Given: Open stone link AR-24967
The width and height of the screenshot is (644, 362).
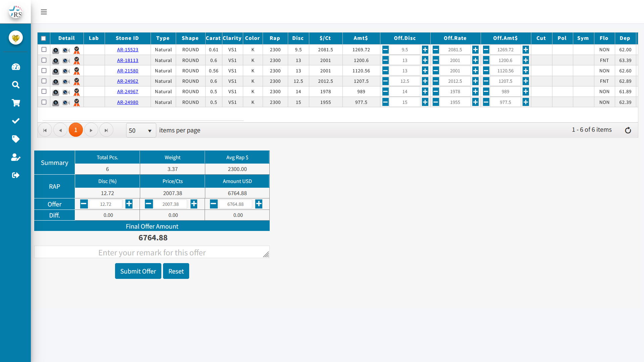Looking at the screenshot, I should [127, 92].
